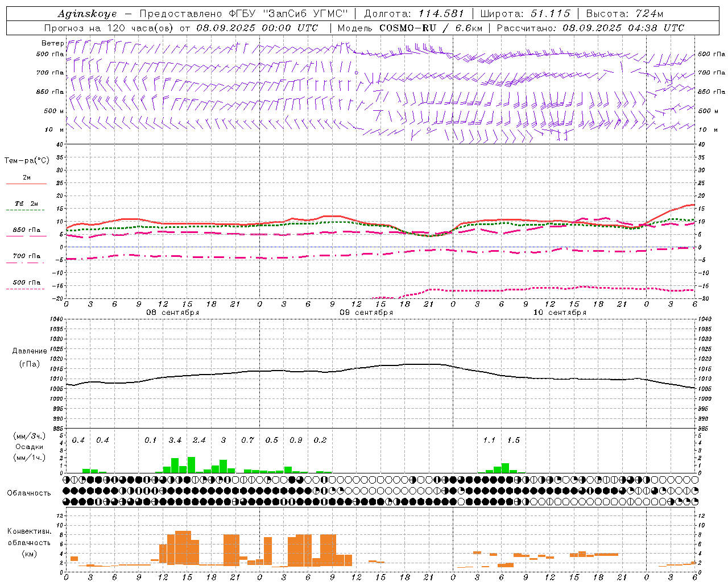Select '500 гПа' entry in temperature legend
Screen dimensions: 728x582
pos(27,282)
